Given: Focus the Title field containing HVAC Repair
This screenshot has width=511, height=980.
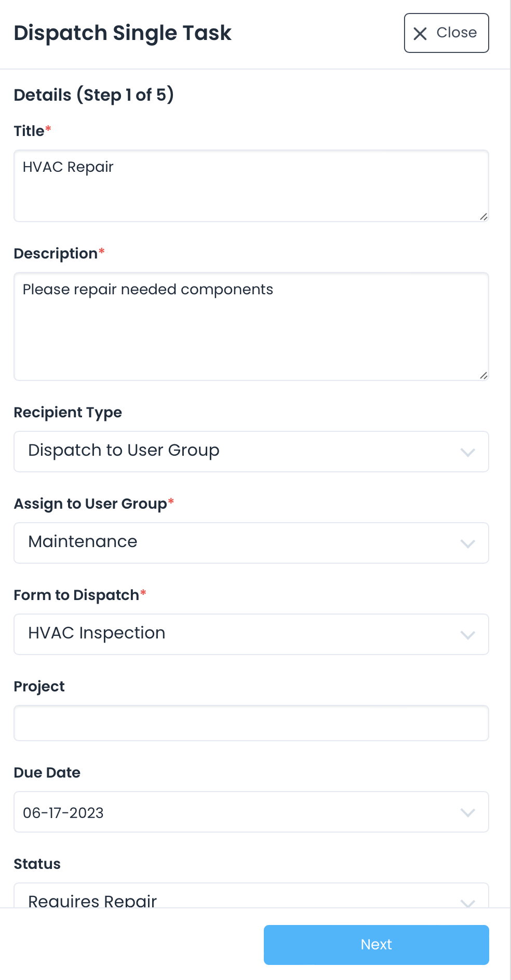Looking at the screenshot, I should click(x=251, y=186).
